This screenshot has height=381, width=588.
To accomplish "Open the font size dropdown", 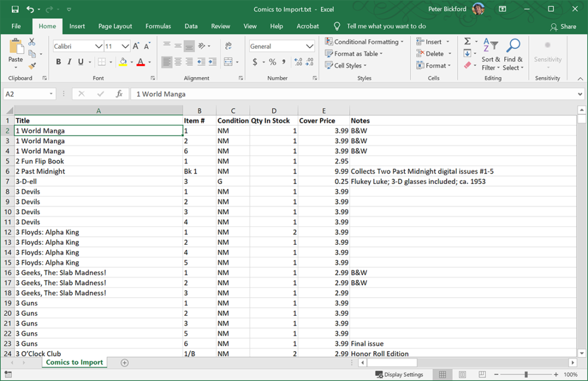I will (x=125, y=46).
